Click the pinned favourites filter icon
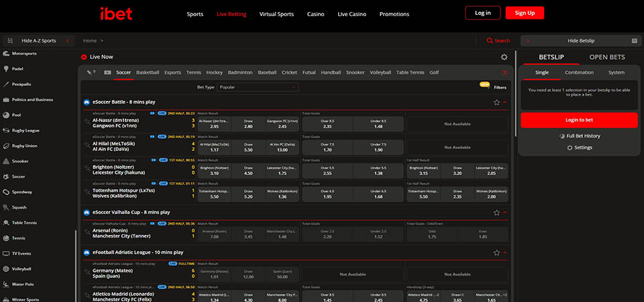 point(91,72)
